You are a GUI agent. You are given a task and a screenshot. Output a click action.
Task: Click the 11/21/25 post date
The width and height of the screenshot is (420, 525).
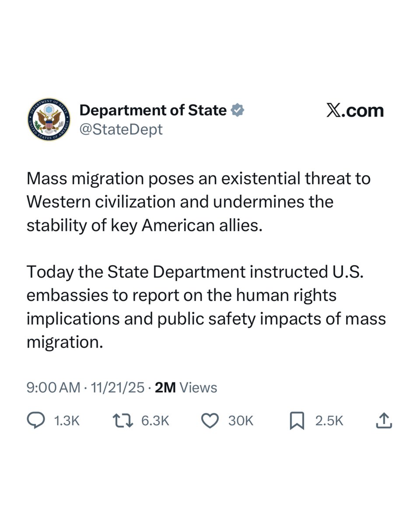[116, 387]
